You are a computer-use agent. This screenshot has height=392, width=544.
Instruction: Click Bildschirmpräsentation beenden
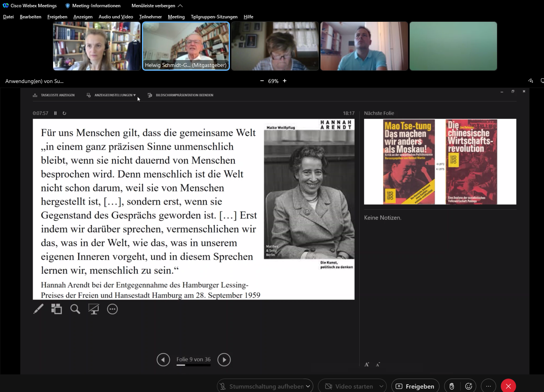[x=181, y=95]
